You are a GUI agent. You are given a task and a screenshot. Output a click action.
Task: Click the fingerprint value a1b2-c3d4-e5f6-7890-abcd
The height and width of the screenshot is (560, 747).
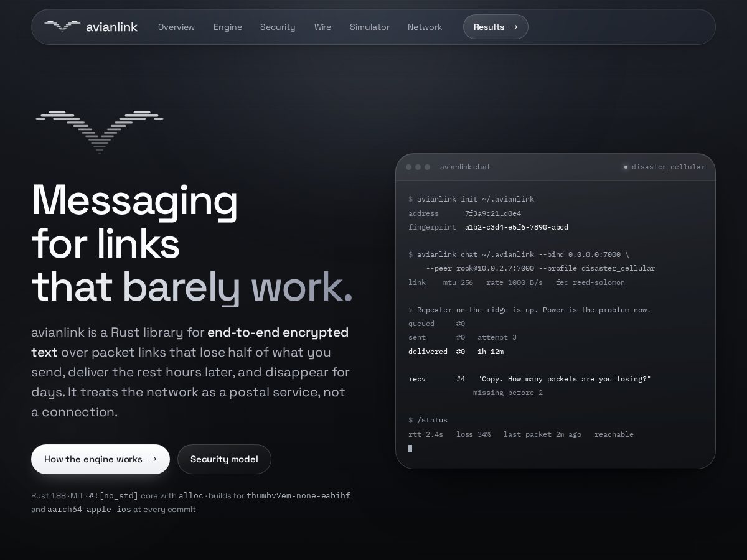(517, 227)
